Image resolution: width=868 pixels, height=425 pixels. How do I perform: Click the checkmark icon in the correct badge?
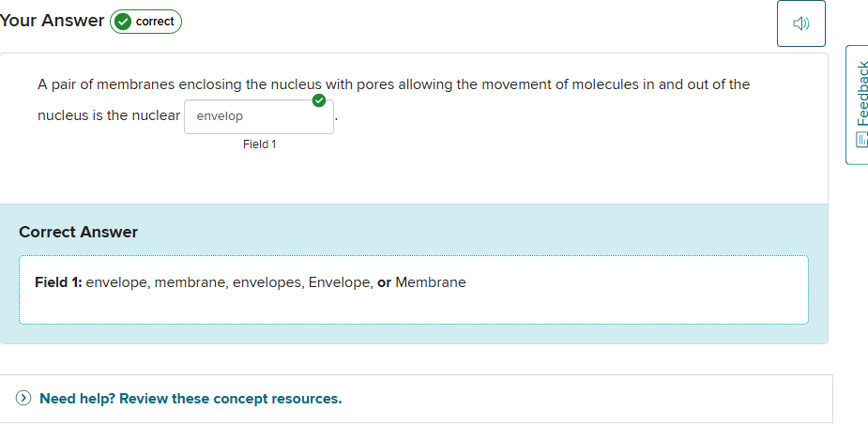122,22
